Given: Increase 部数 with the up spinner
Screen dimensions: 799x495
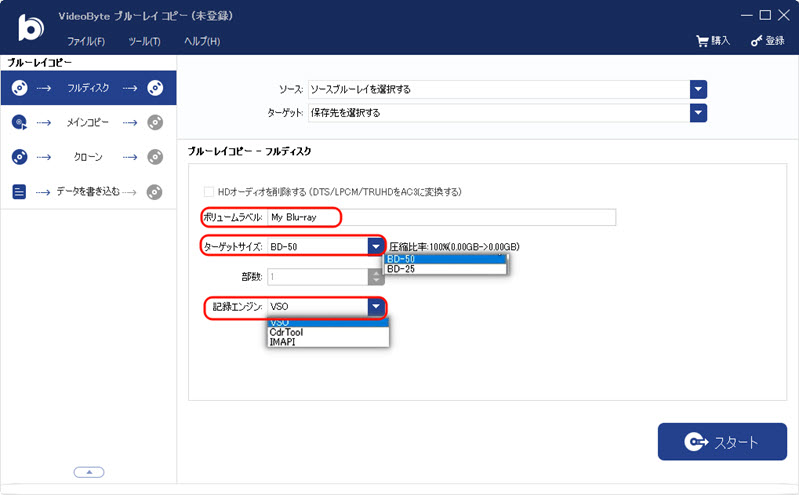Looking at the screenshot, I should (376, 273).
